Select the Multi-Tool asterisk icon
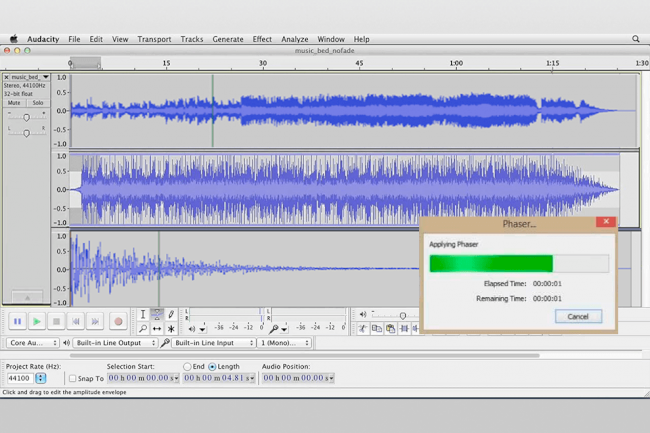 coord(171,328)
